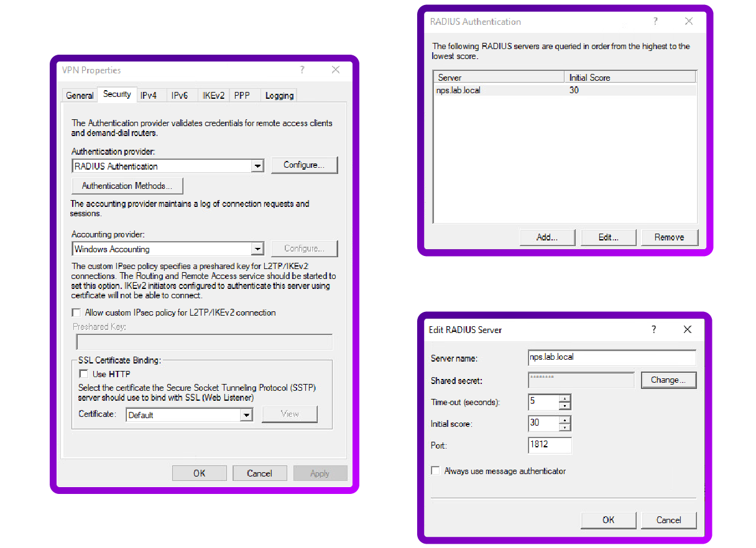756x548 pixels.
Task: Click the Initial score spinner down arrow
Action: click(x=565, y=426)
